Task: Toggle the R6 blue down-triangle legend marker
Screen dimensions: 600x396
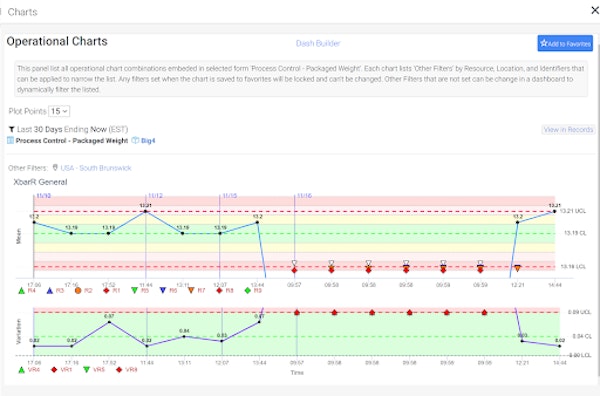Action: click(x=163, y=291)
